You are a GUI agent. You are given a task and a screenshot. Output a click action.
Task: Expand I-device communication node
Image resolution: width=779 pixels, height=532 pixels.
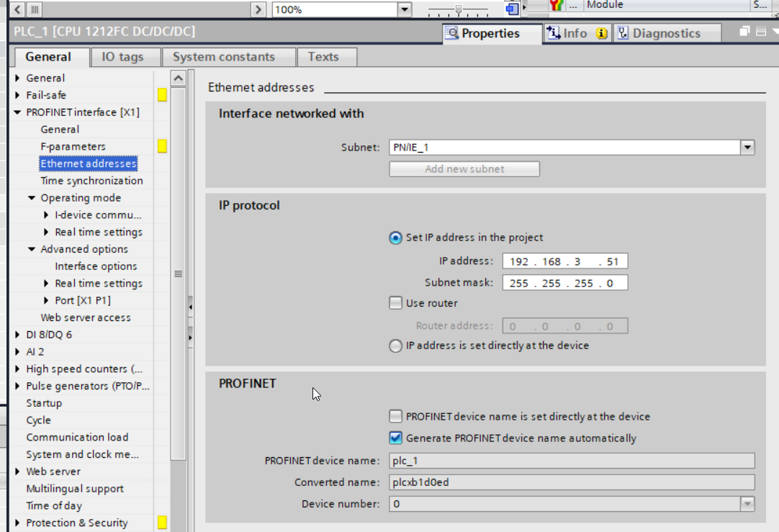pyautogui.click(x=46, y=215)
